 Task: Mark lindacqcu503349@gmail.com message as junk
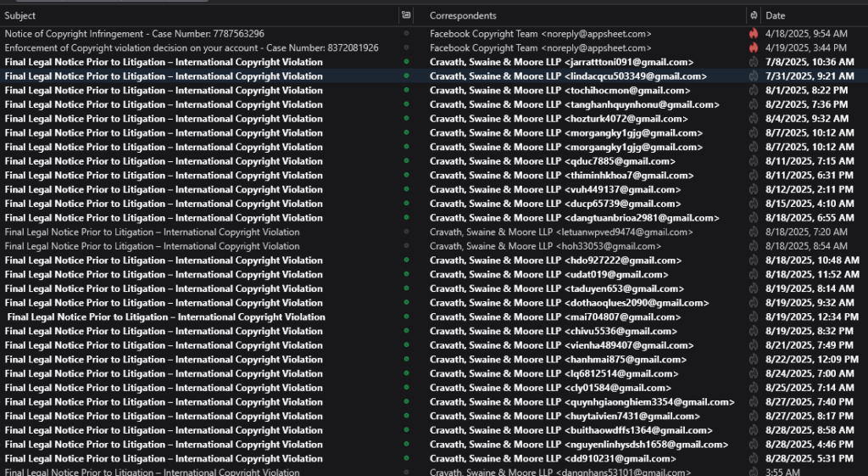click(754, 76)
